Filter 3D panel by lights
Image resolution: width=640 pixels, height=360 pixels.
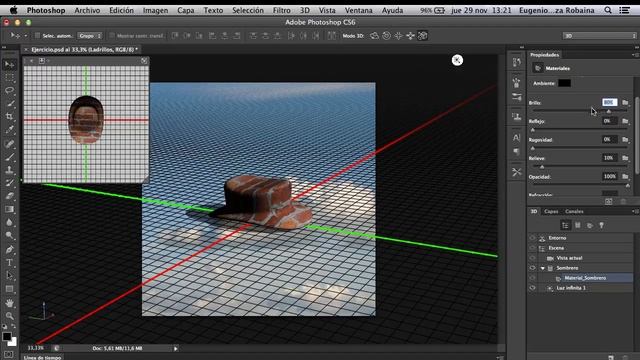[601, 225]
